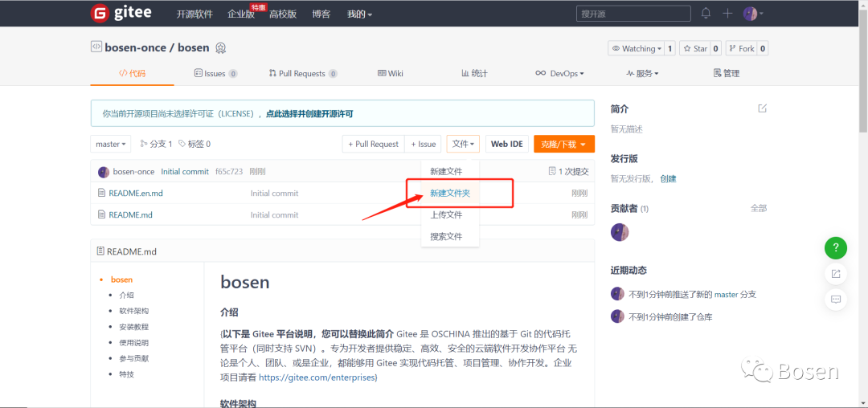Viewport: 868px width, 408px height.
Task: Click 点此选择并创建开源许可 link
Action: coord(309,114)
